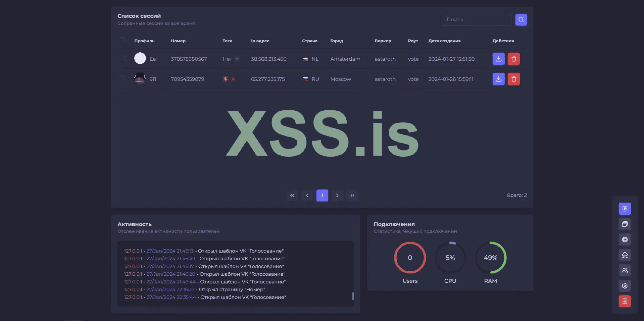Click the Ip адрес column header
644x321 pixels.
[x=260, y=41]
